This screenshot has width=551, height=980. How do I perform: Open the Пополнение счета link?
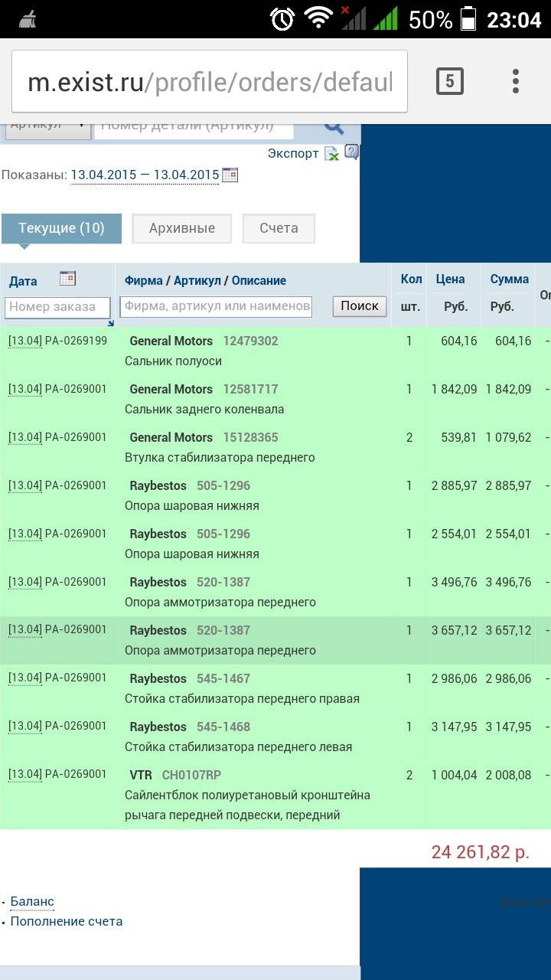tap(67, 921)
